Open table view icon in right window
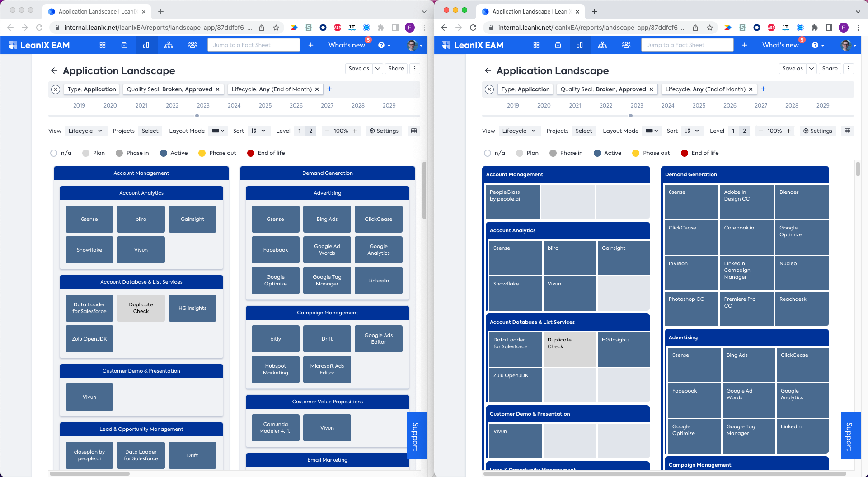Screen dimensions: 868x477 tap(848, 131)
